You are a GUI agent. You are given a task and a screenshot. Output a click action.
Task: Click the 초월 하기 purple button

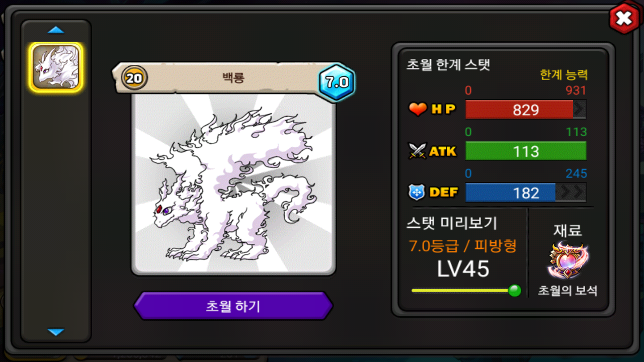(233, 306)
